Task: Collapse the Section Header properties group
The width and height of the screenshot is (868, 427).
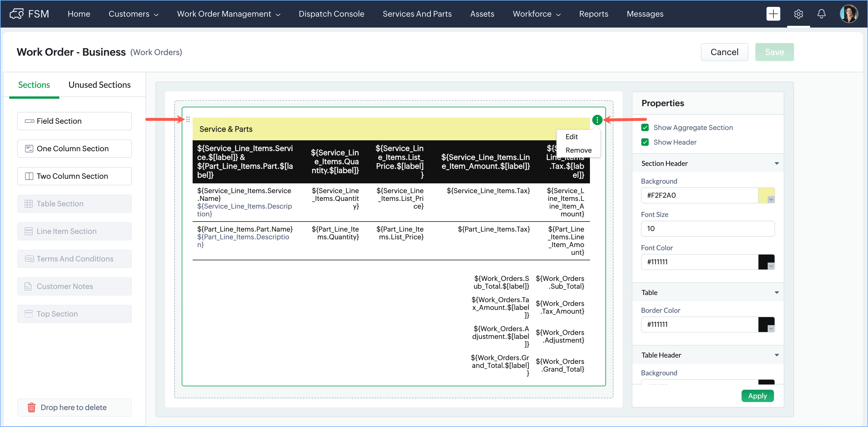Action: (776, 163)
